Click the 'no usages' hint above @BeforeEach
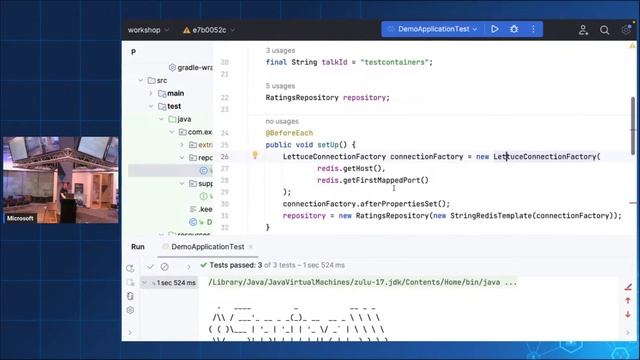 coord(282,122)
